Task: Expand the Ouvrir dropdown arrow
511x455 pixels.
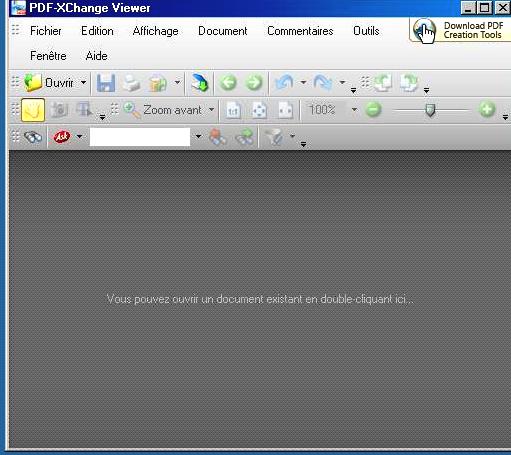Action: click(84, 82)
